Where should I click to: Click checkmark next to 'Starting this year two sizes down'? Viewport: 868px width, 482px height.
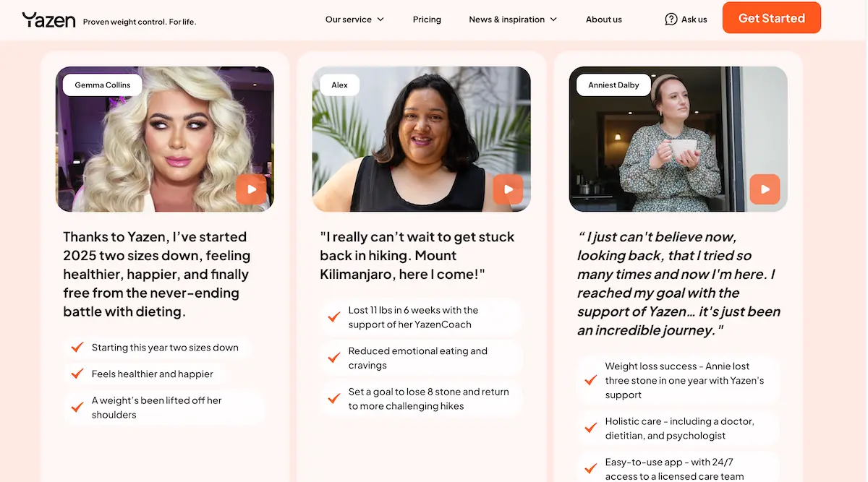tap(77, 348)
